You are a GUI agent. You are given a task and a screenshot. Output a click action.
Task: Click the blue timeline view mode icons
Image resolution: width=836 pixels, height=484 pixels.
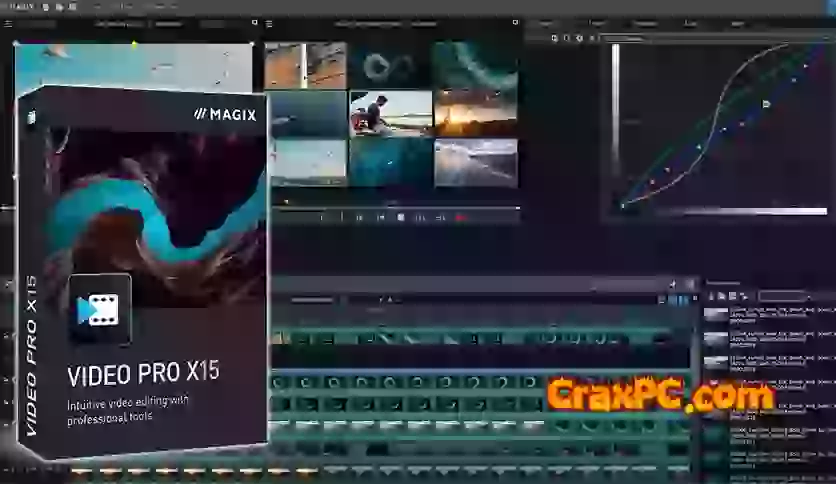pos(678,301)
